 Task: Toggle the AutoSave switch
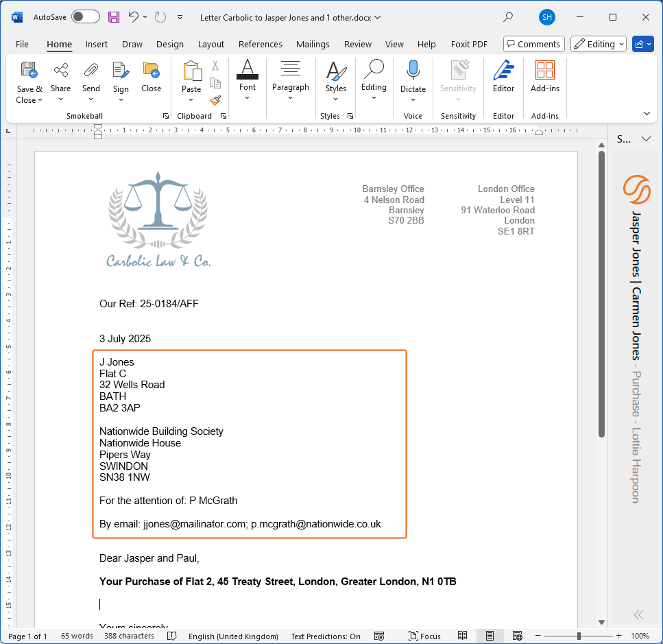click(86, 17)
